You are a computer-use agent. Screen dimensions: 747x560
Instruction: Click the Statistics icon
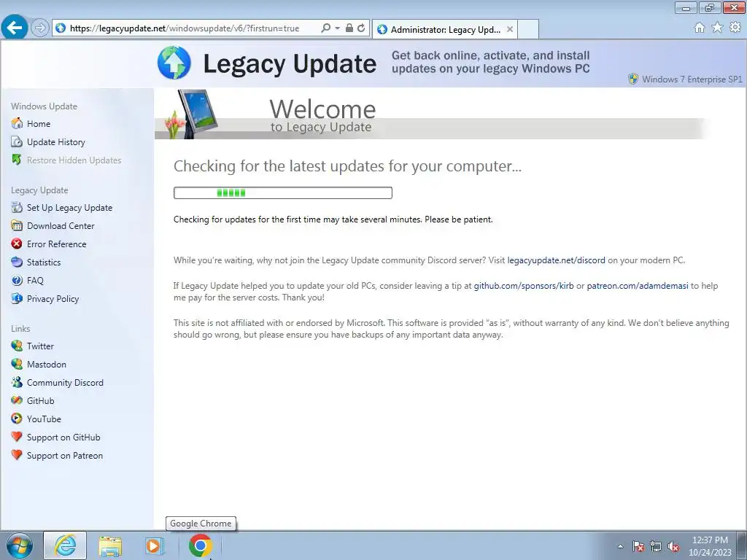pos(17,262)
